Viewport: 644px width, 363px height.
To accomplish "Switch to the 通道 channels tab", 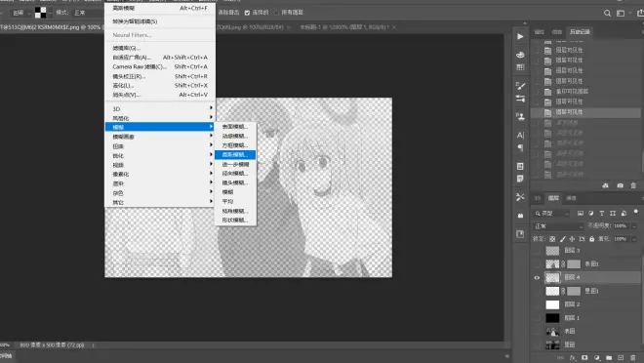I will point(571,198).
